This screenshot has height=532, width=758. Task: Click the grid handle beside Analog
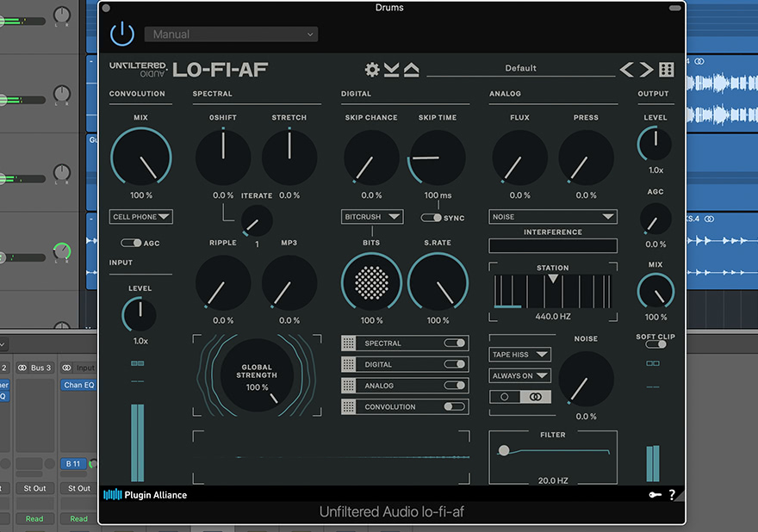(349, 386)
